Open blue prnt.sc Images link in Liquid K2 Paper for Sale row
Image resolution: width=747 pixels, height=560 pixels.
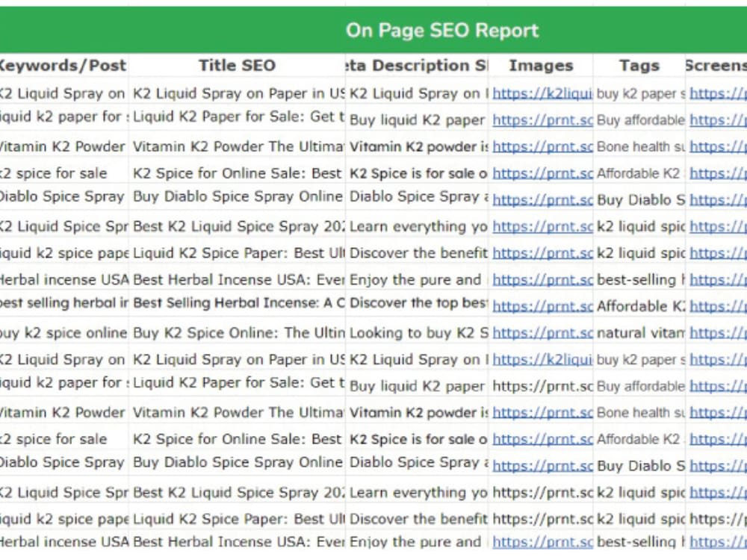(x=542, y=120)
